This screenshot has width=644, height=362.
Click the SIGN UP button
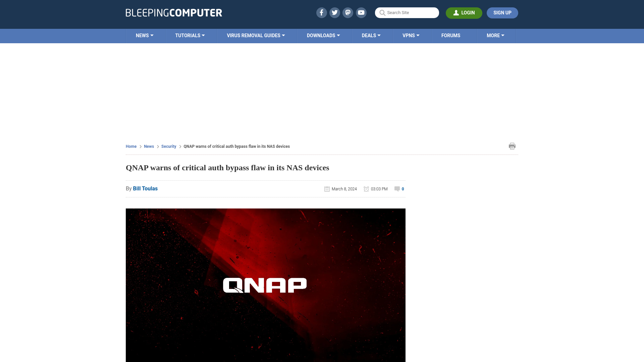coord(502,13)
